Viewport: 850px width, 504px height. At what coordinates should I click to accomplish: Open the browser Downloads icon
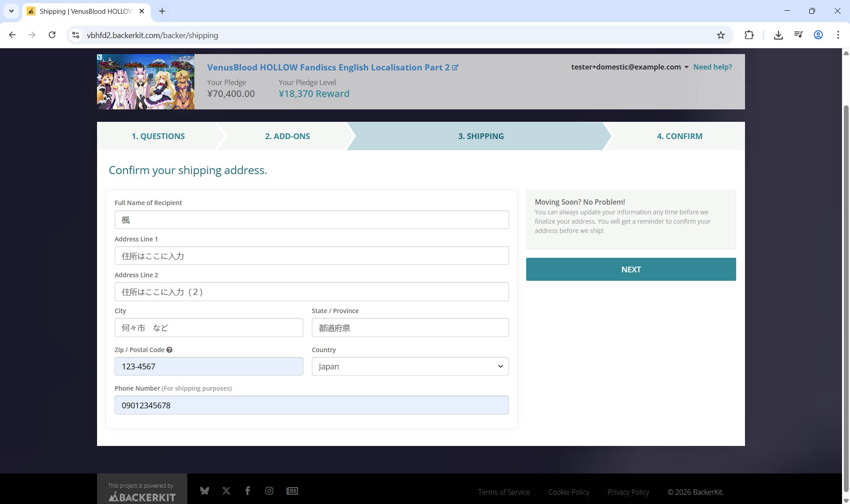(778, 35)
